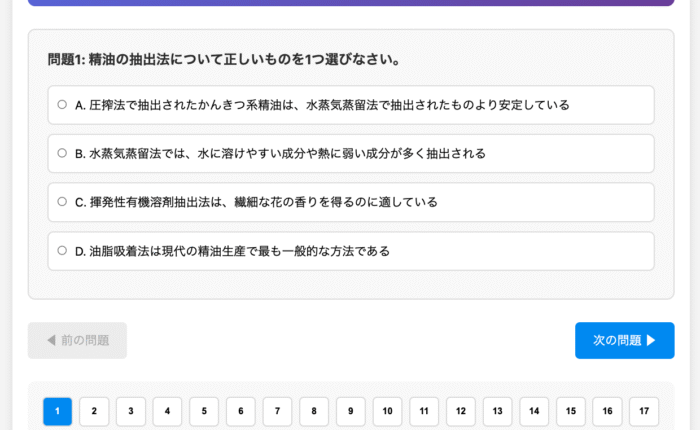Select radio button for answer A 圧搾法
Image resolution: width=700 pixels, height=430 pixels.
[62, 104]
